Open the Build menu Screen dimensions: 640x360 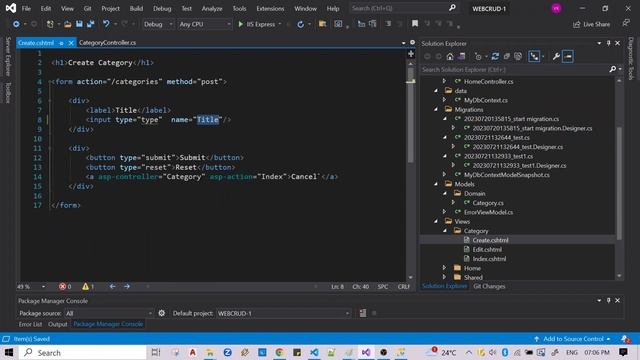point(136,9)
